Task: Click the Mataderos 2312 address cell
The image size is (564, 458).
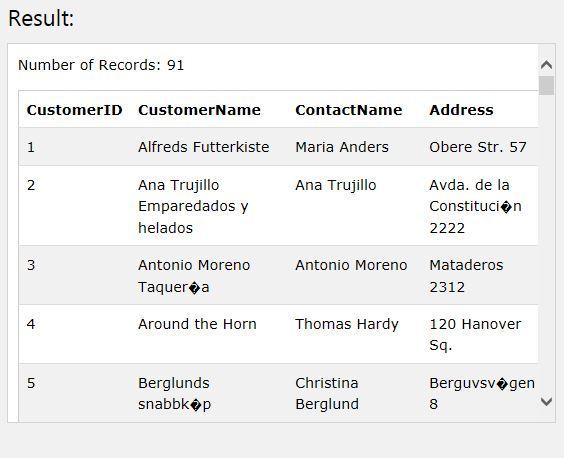Action: click(x=466, y=276)
